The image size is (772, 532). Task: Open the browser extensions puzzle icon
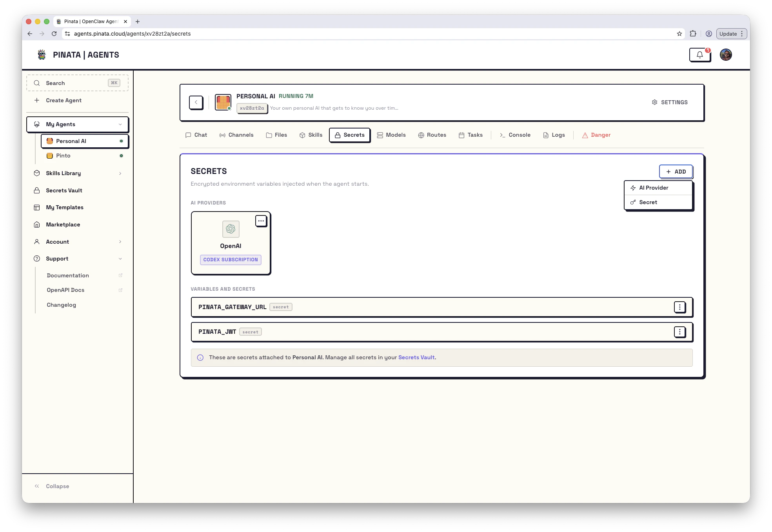693,34
